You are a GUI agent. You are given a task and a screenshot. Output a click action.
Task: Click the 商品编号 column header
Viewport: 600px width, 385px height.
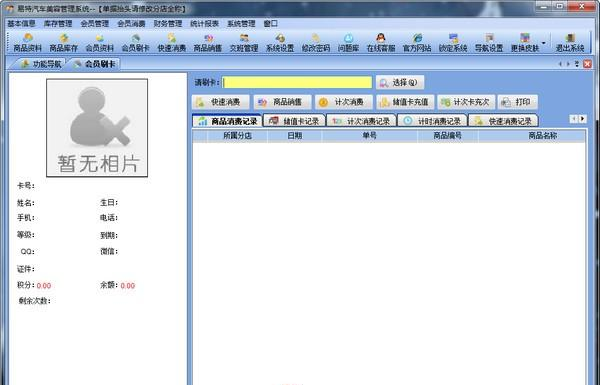[447, 135]
